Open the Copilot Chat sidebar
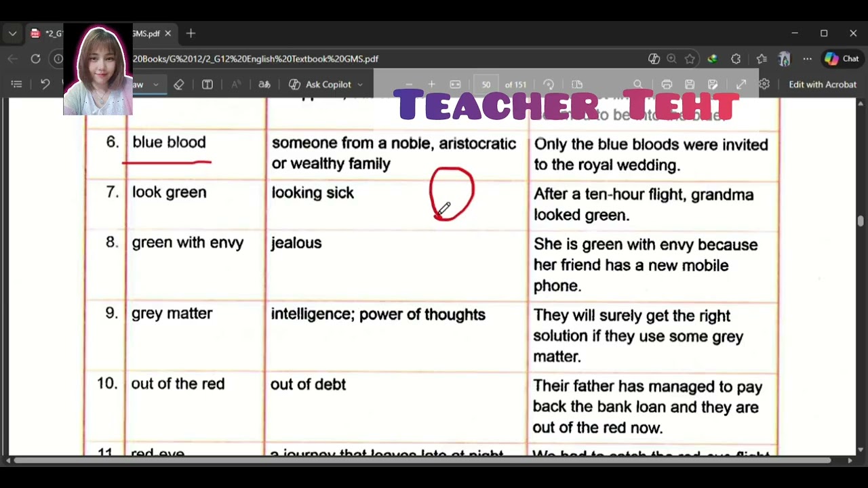 (x=842, y=59)
